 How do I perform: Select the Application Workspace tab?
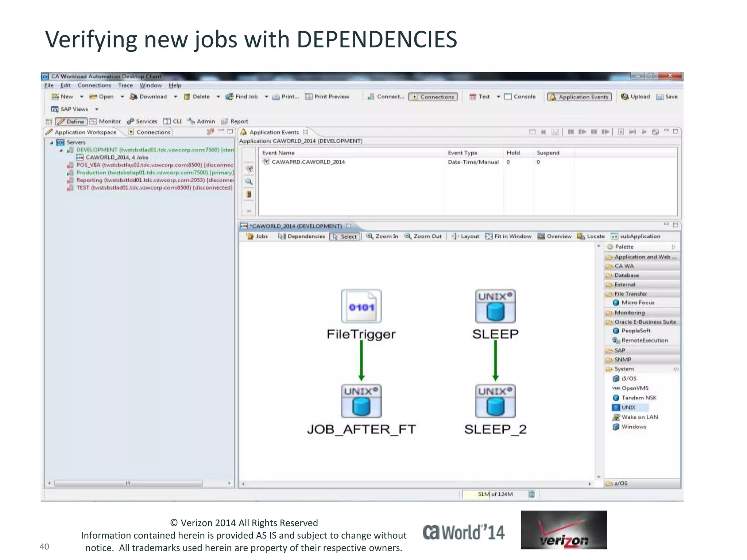[x=81, y=132]
